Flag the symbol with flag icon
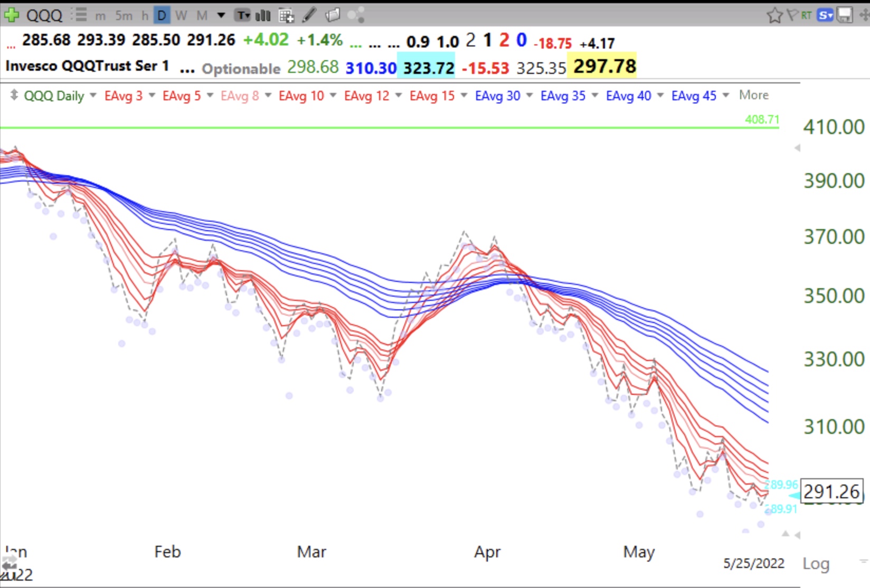Screen dimensions: 870x588 pyautogui.click(x=792, y=15)
